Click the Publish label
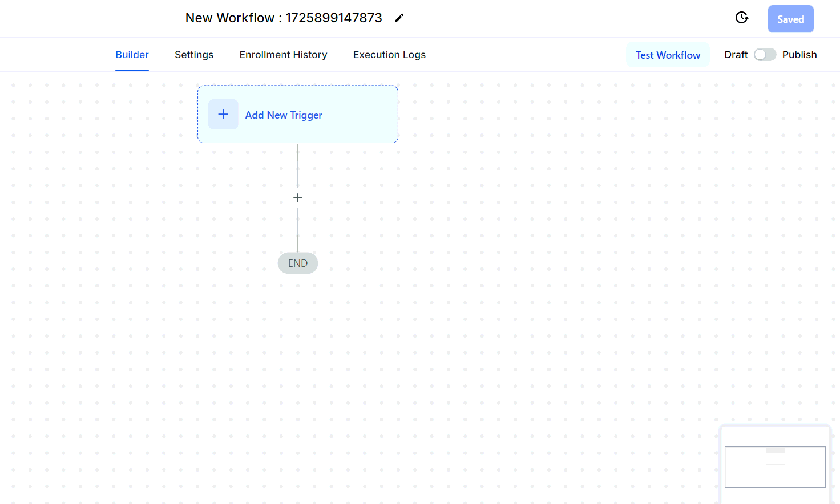Image resolution: width=840 pixels, height=504 pixels. [799, 55]
